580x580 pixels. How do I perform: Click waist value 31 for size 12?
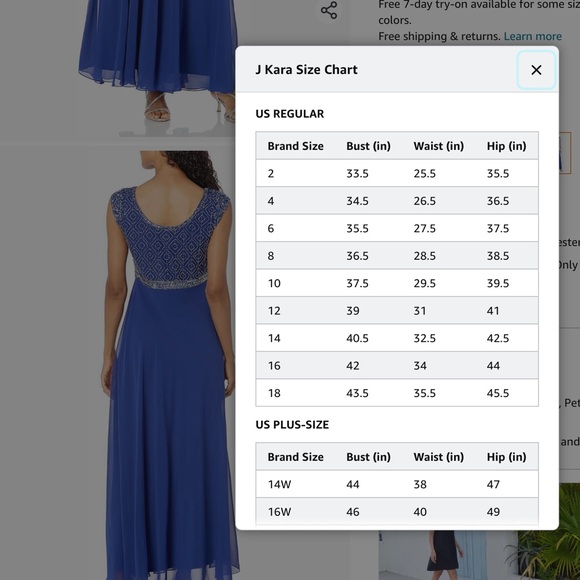pyautogui.click(x=420, y=311)
